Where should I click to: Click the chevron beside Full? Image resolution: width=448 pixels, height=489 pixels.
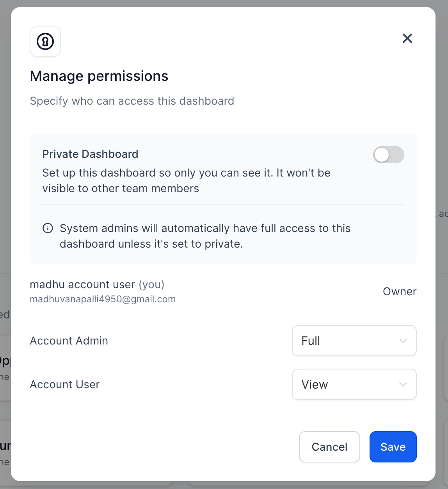tap(403, 341)
